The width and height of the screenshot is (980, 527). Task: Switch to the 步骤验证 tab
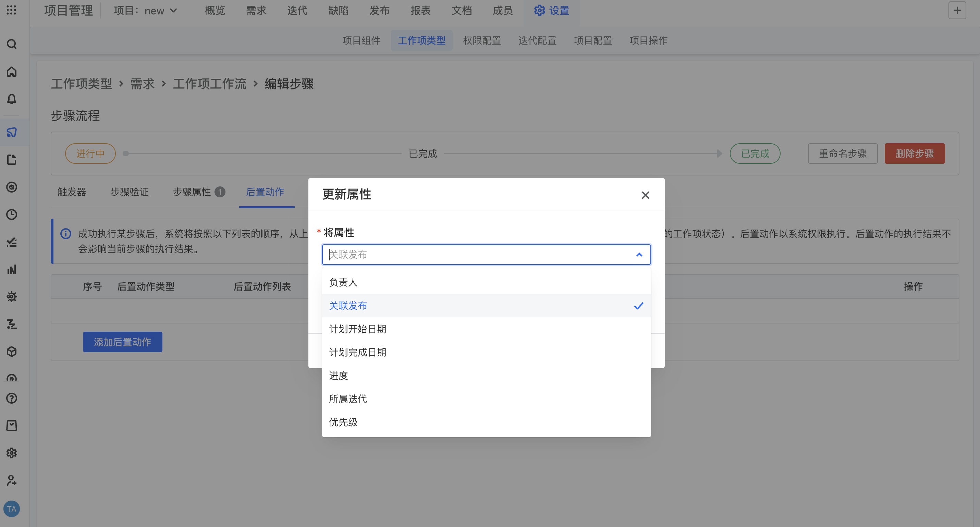coord(130,192)
